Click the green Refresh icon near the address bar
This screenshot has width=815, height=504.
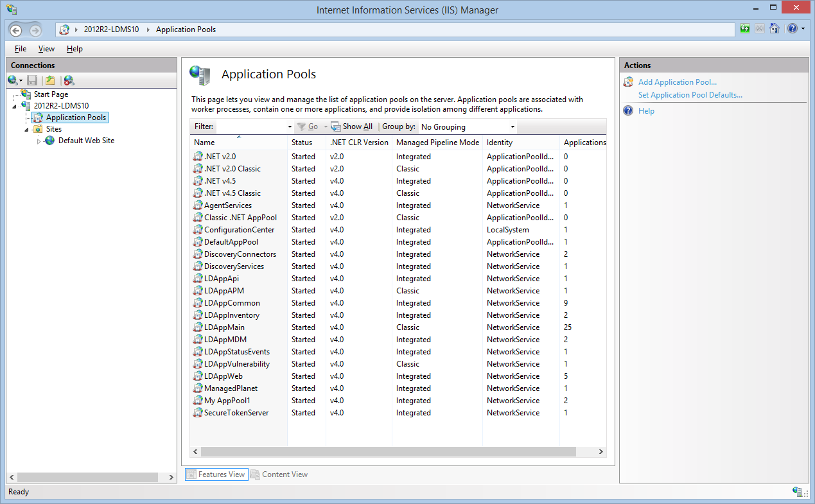pyautogui.click(x=745, y=28)
